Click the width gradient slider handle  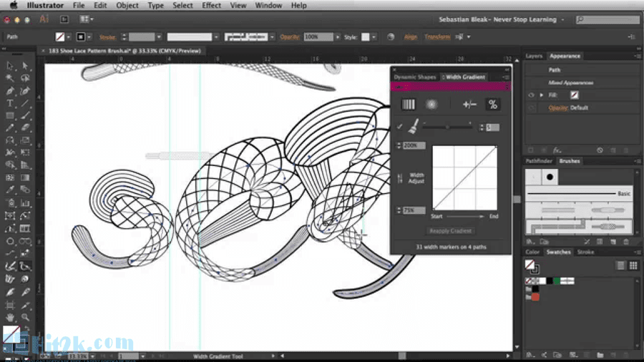[x=448, y=127]
